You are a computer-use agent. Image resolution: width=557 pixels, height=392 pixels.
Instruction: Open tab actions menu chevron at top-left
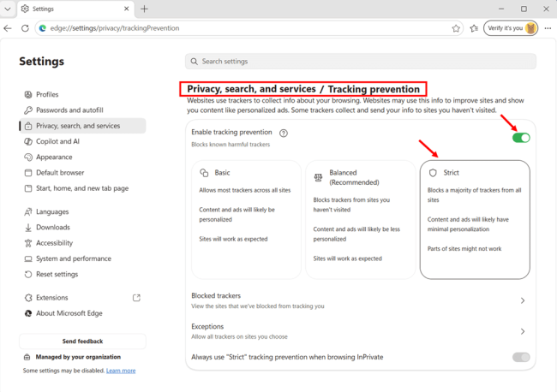point(8,9)
